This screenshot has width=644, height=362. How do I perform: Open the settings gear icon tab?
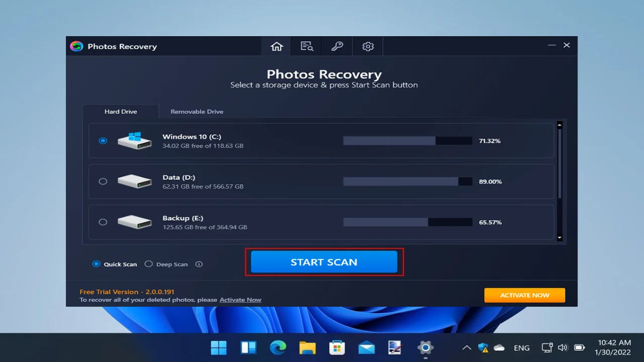pos(368,46)
